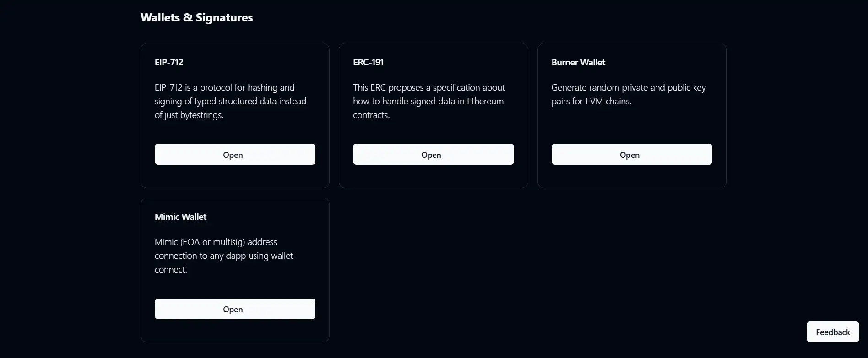Open the EIP-712 tool

coord(235,155)
